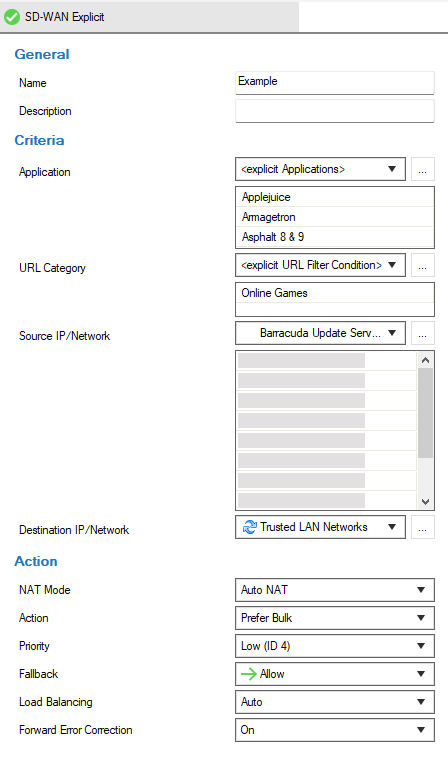The height and width of the screenshot is (757, 448).
Task: Click the ellipsis button next to URL Category
Action: pos(422,265)
